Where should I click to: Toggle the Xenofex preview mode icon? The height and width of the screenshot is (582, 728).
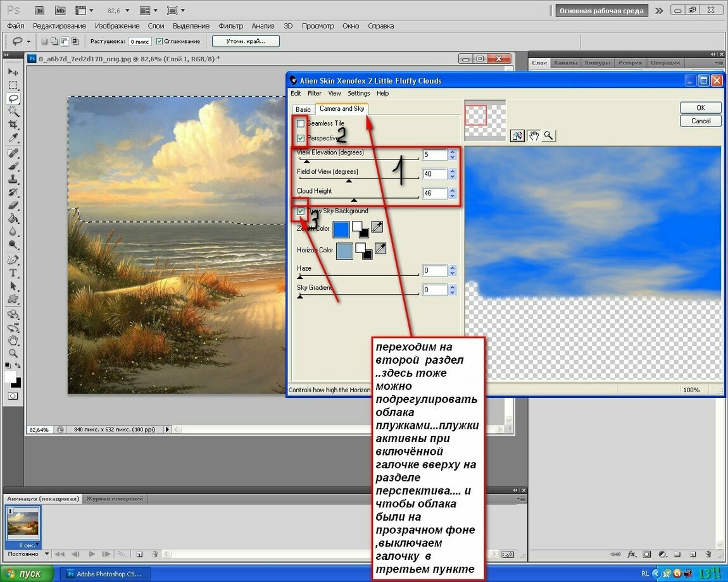tap(517, 135)
